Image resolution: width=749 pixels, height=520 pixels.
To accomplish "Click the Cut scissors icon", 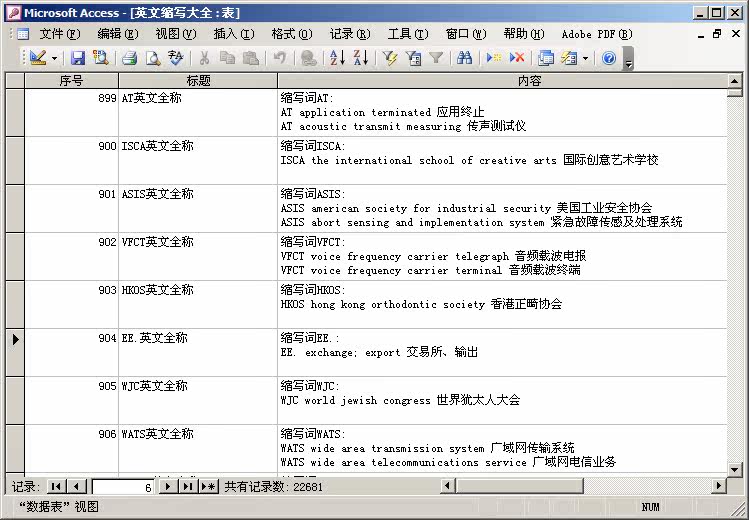I will (204, 58).
